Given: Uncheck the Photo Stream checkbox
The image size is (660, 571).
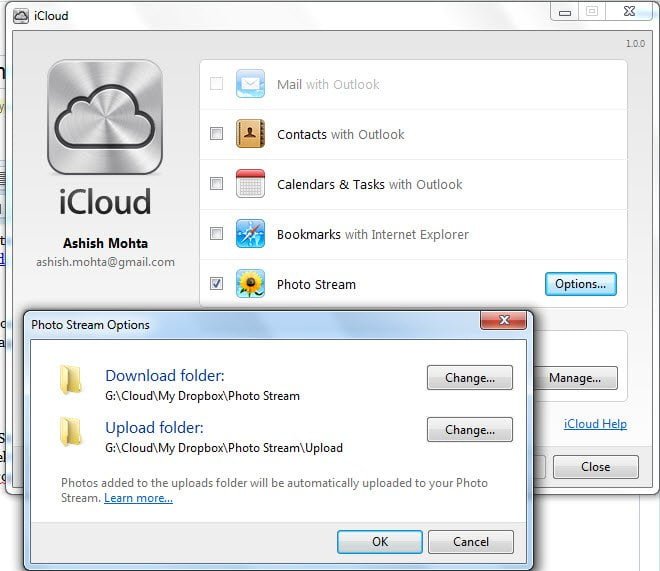Looking at the screenshot, I should [216, 284].
